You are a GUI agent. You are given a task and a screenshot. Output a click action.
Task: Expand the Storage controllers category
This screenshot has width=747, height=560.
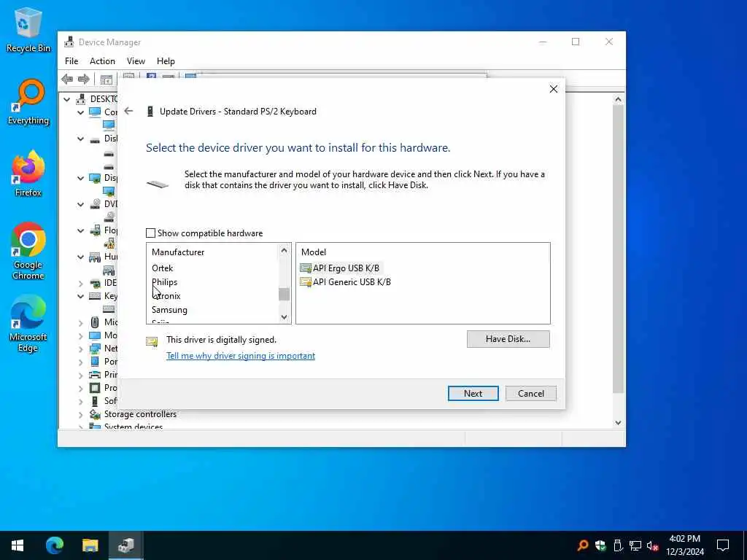point(80,415)
